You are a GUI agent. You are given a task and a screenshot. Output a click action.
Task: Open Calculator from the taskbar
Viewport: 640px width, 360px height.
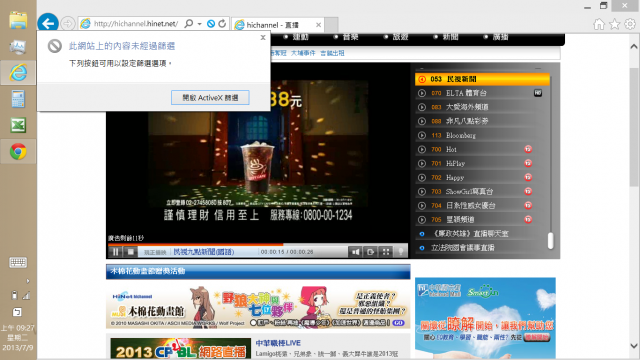point(18,99)
